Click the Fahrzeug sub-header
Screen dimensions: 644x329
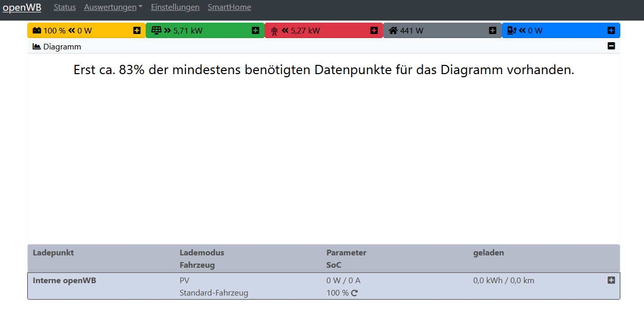click(x=197, y=265)
